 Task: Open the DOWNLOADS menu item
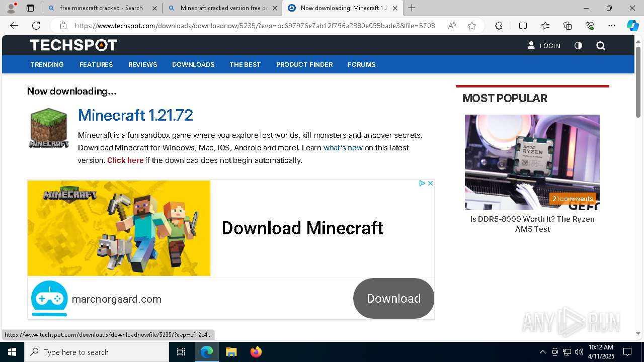(193, 64)
